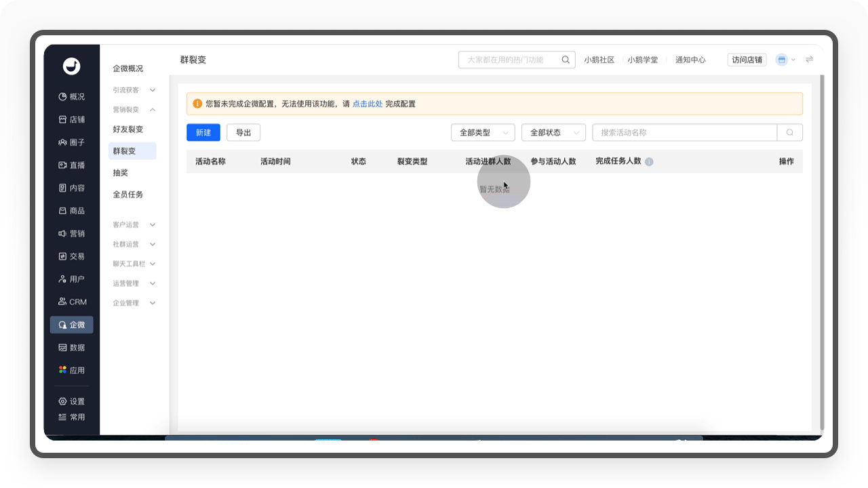This screenshot has height=488, width=868.
Task: Open 企微概况 in the submenu
Action: tap(128, 69)
